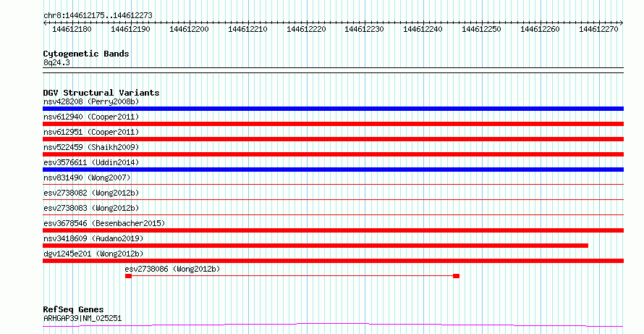Click ruler position 144612270
Image resolution: width=644 pixels, height=334 pixels.
click(598, 29)
